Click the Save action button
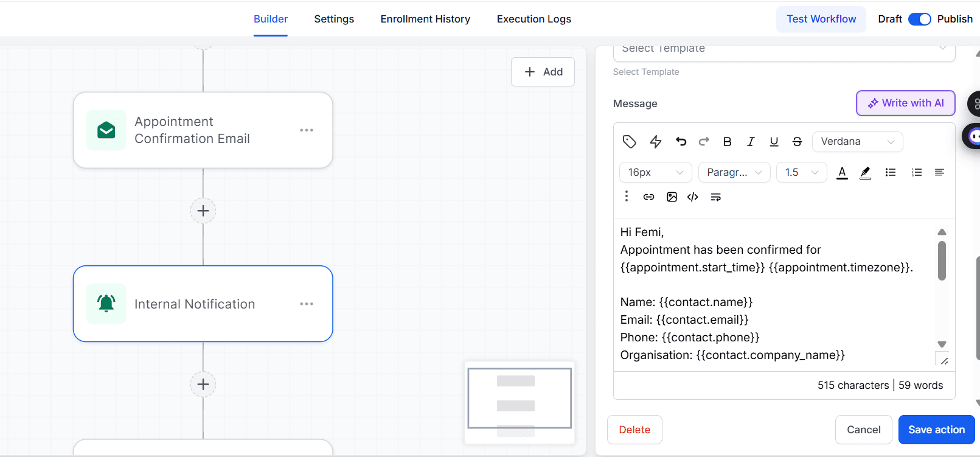The image size is (980, 457). pyautogui.click(x=936, y=430)
